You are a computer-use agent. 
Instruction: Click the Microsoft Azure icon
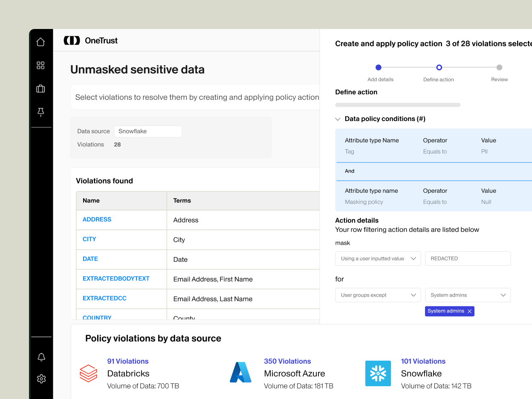[x=240, y=373]
